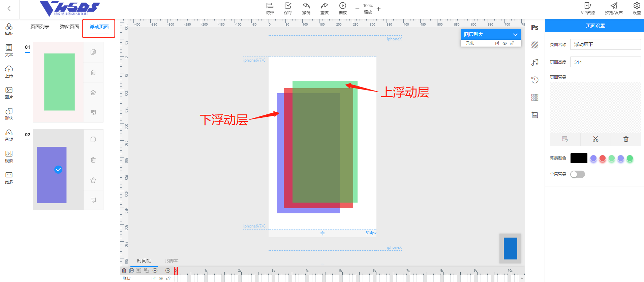
Task: Edit the 页面高度 field showing 514
Action: click(x=605, y=62)
